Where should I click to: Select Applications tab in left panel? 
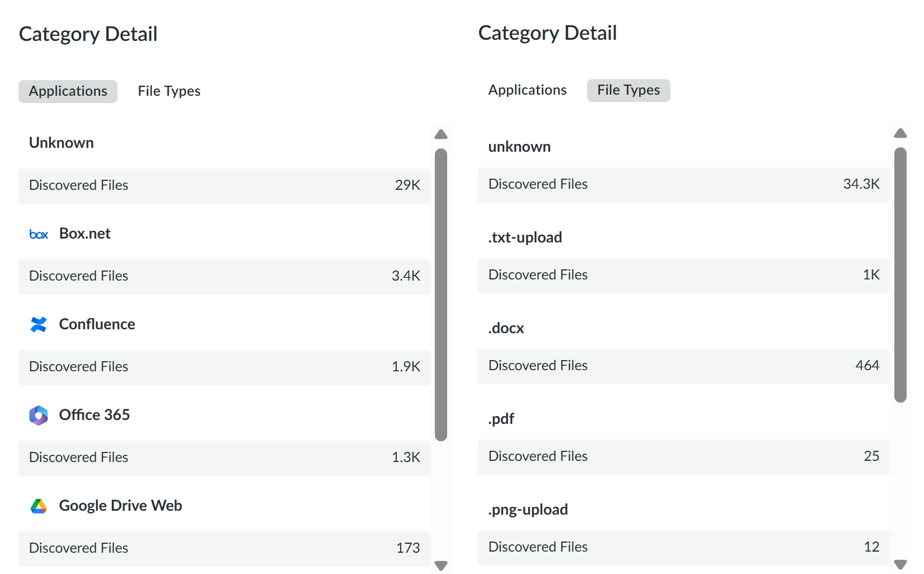click(68, 91)
